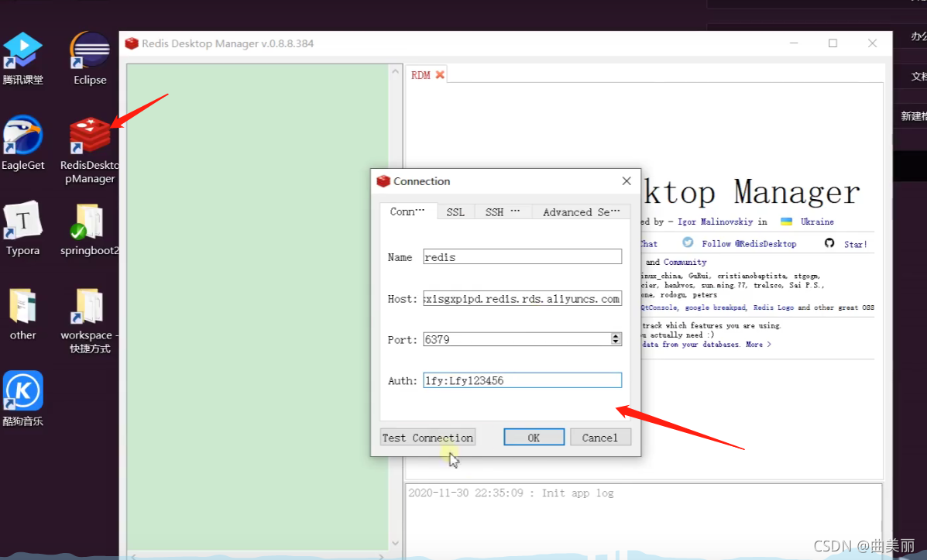Click the Auth field with lfy:Lfy123456
Viewport: 927px width, 560px height.
(x=522, y=380)
